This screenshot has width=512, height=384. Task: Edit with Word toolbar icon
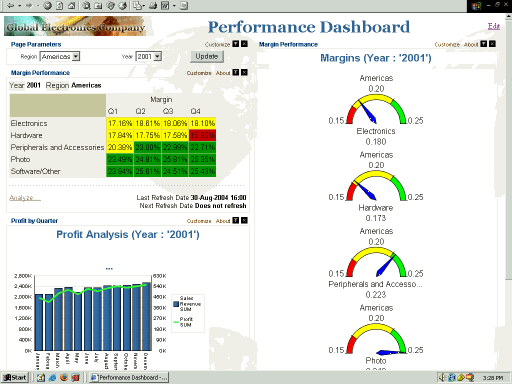pyautogui.click(x=165, y=5)
